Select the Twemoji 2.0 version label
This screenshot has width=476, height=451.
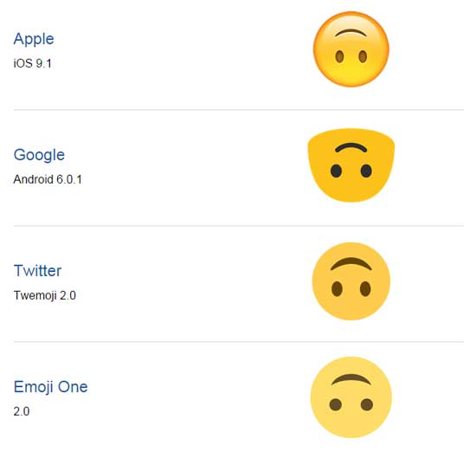(x=45, y=295)
